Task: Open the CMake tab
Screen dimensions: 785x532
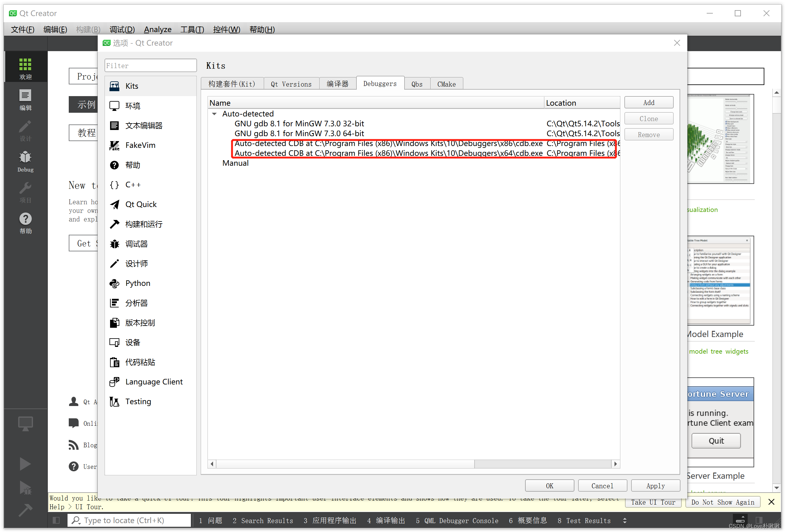Action: tap(446, 84)
